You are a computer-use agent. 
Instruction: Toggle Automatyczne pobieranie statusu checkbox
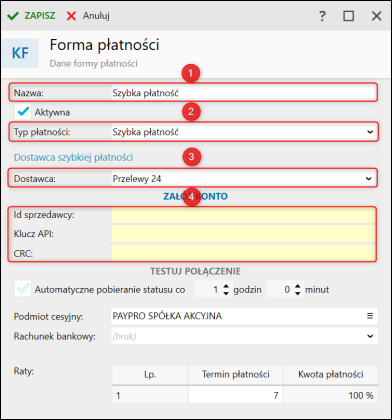click(23, 289)
